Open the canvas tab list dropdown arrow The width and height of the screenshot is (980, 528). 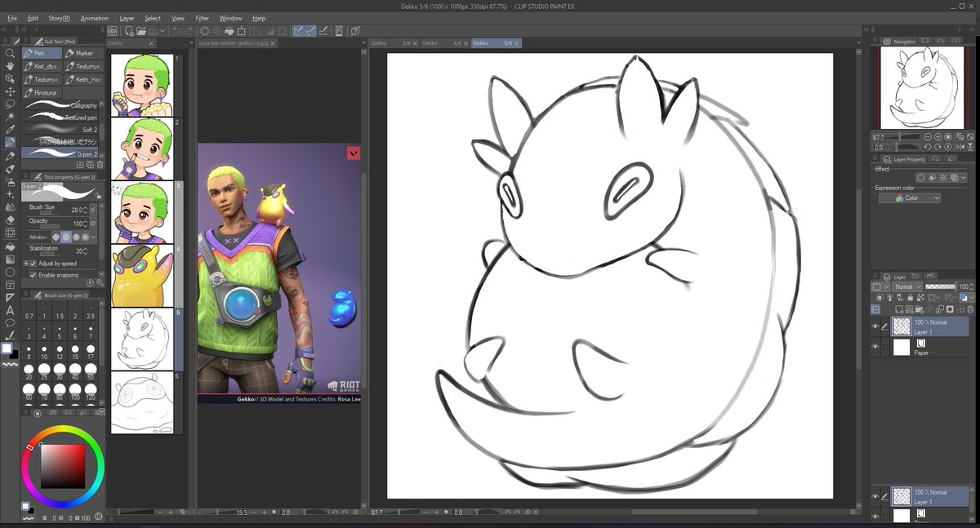click(x=860, y=43)
